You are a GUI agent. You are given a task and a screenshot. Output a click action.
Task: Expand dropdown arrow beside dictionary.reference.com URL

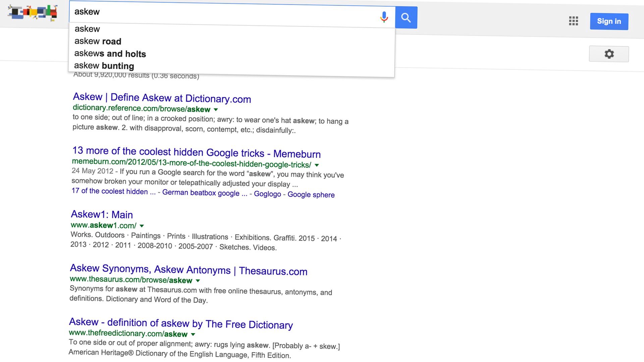(216, 109)
